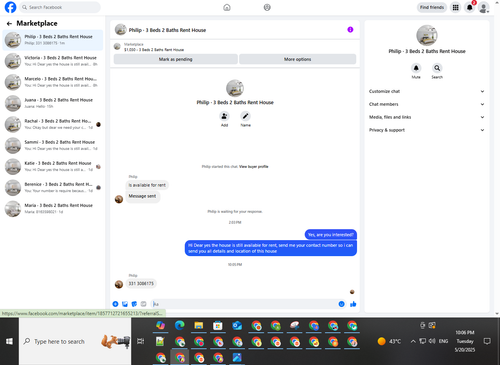The image size is (500, 365).
Task: Open the Facebook menu grid icon
Action: click(x=455, y=7)
